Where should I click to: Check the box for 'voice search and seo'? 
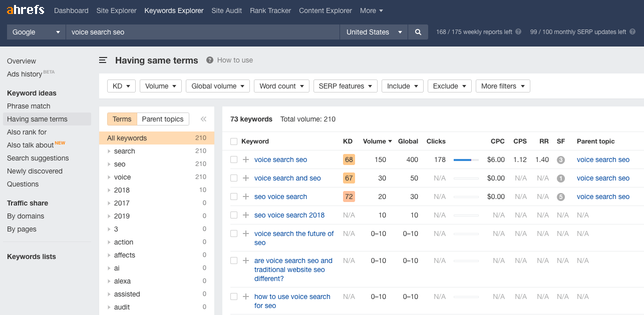[x=234, y=178]
